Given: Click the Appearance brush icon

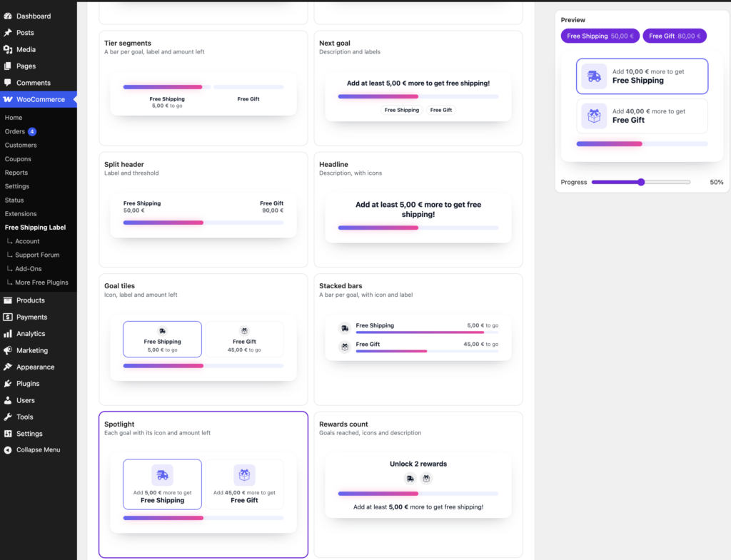Looking at the screenshot, I should (8, 367).
